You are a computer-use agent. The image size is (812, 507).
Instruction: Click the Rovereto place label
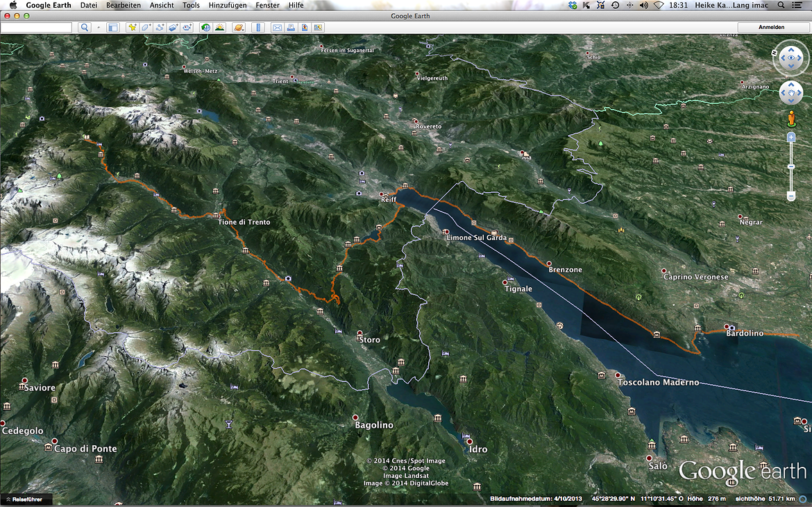coord(428,126)
